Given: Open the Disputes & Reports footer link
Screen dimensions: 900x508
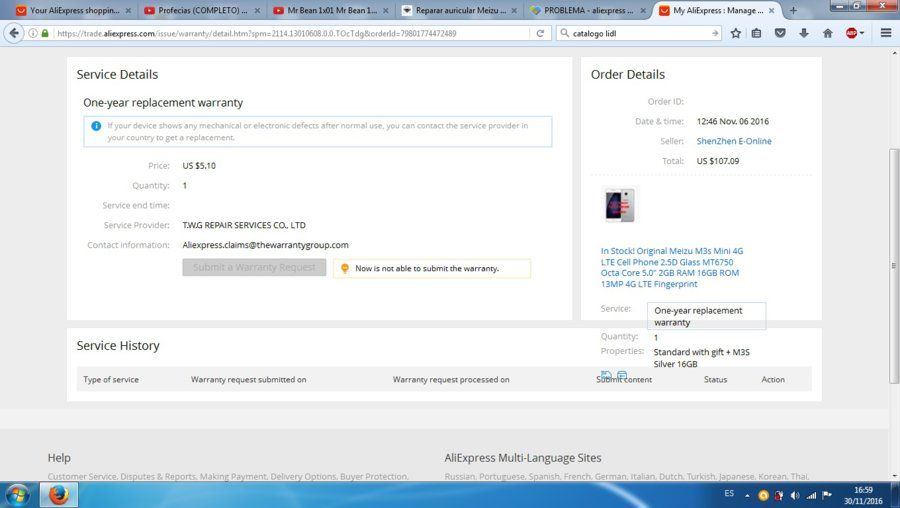Looking at the screenshot, I should [157, 477].
